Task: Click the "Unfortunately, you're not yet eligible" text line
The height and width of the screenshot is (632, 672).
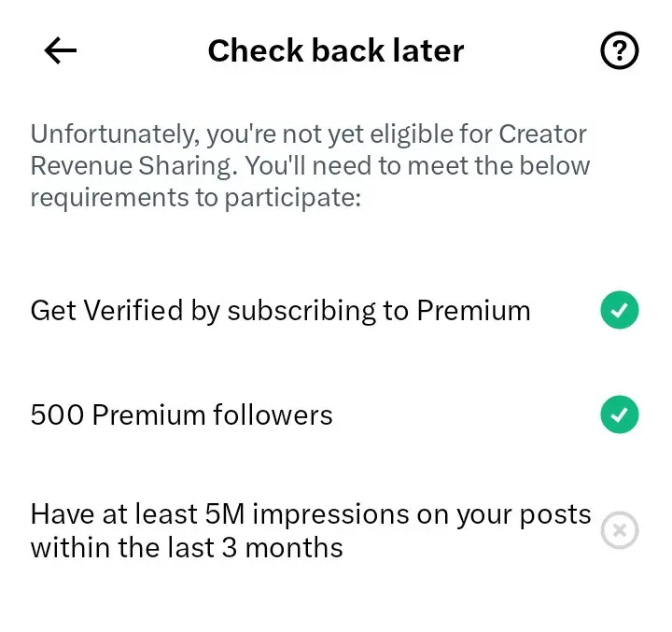Action: [308, 134]
